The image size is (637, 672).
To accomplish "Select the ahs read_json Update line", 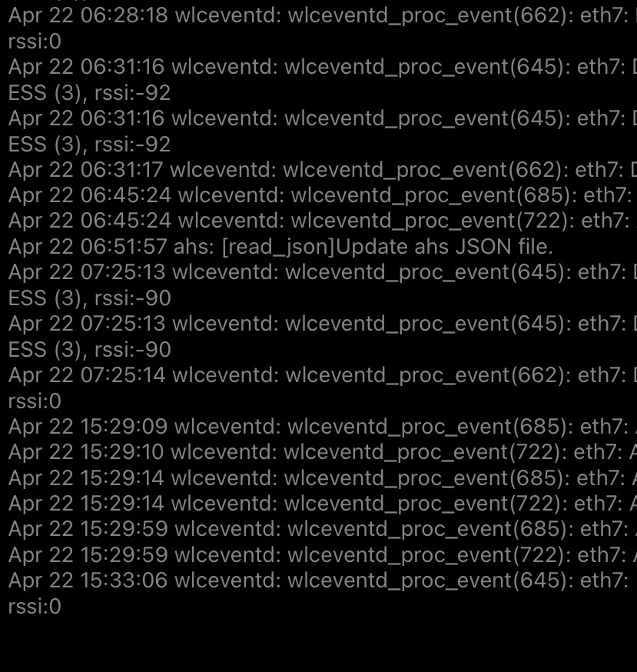I will [x=280, y=247].
